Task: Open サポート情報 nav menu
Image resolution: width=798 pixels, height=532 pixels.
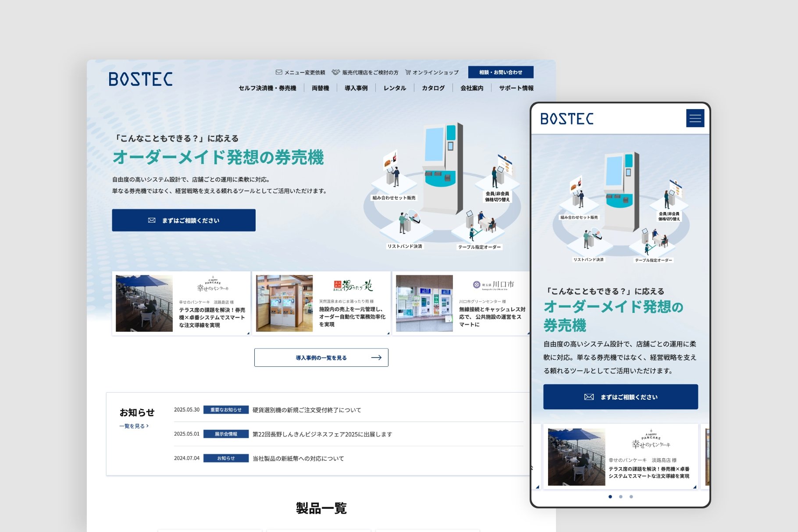Action: [x=516, y=88]
